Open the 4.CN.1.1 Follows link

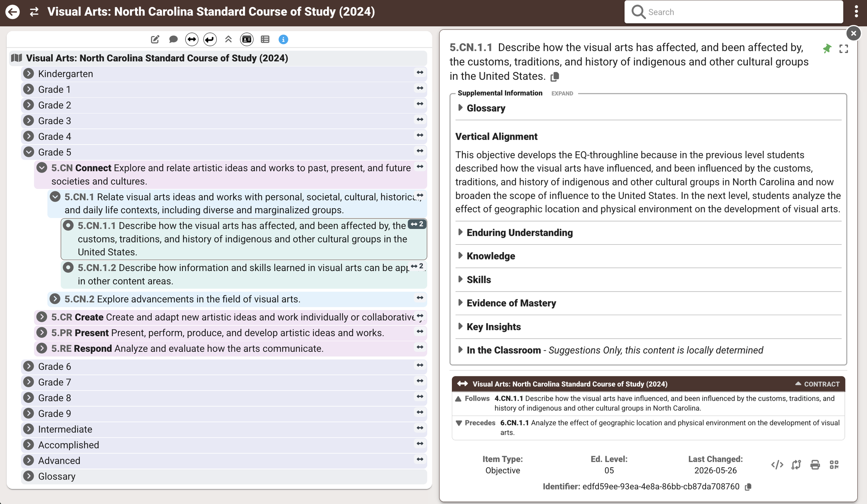point(664,403)
